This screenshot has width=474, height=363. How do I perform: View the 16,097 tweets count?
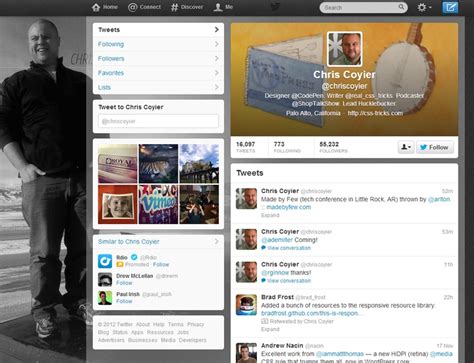coord(246,147)
